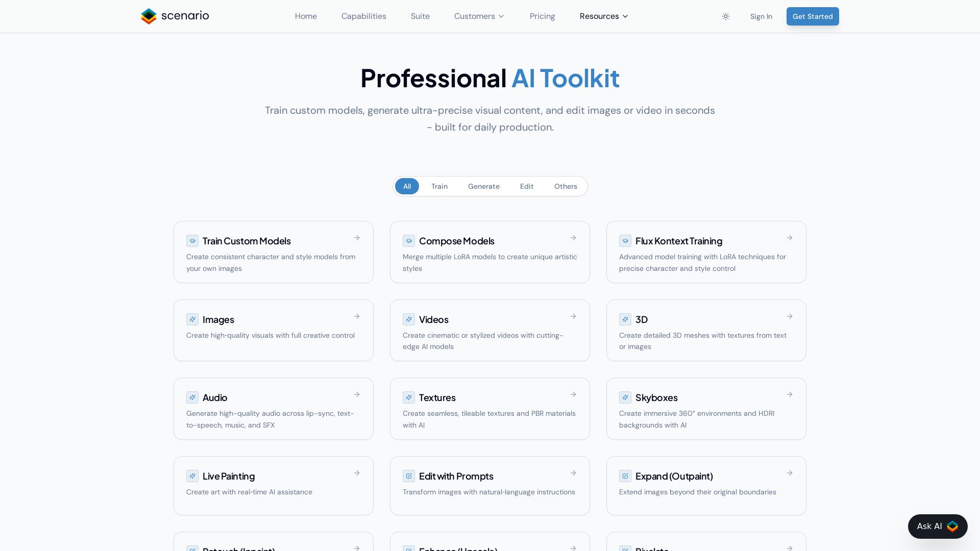Click the Flux Kontext Training icon

point(625,241)
